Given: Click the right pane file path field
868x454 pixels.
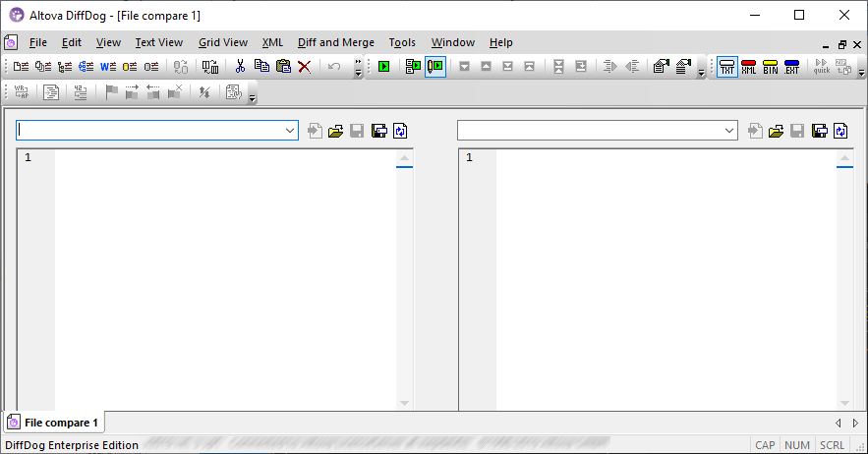Looking at the screenshot, I should click(590, 131).
